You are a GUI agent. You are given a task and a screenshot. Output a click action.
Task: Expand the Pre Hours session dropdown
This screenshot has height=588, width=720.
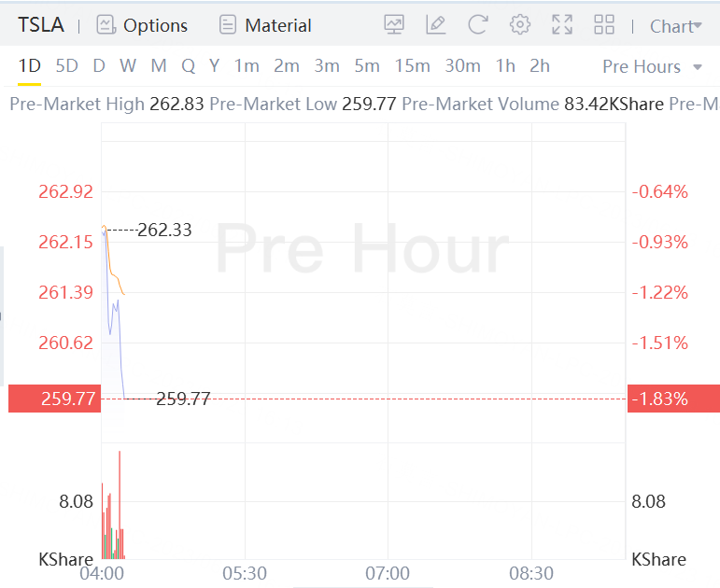point(653,66)
